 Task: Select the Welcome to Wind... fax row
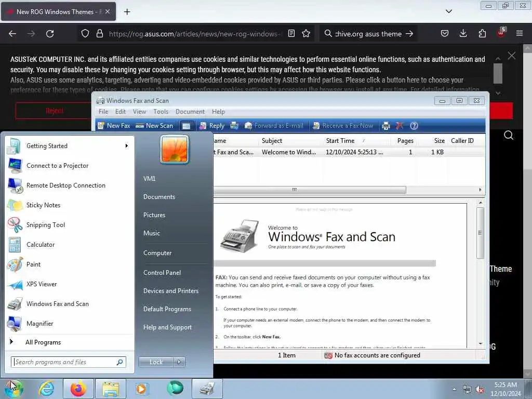[x=350, y=152]
